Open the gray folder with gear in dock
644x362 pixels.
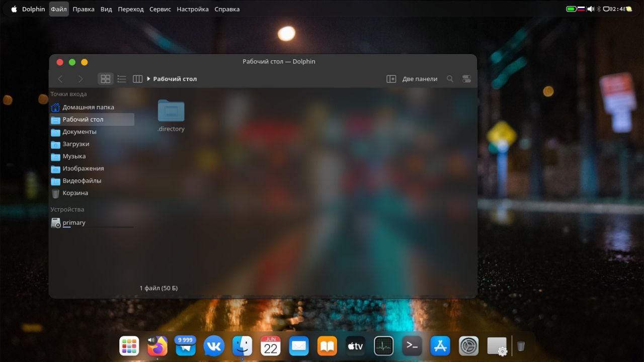(x=497, y=346)
